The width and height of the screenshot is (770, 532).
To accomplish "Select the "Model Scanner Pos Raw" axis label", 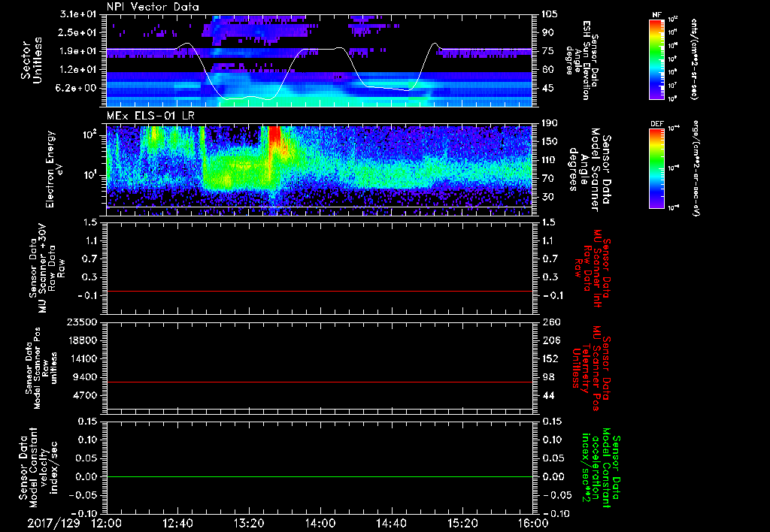I will click(x=41, y=368).
